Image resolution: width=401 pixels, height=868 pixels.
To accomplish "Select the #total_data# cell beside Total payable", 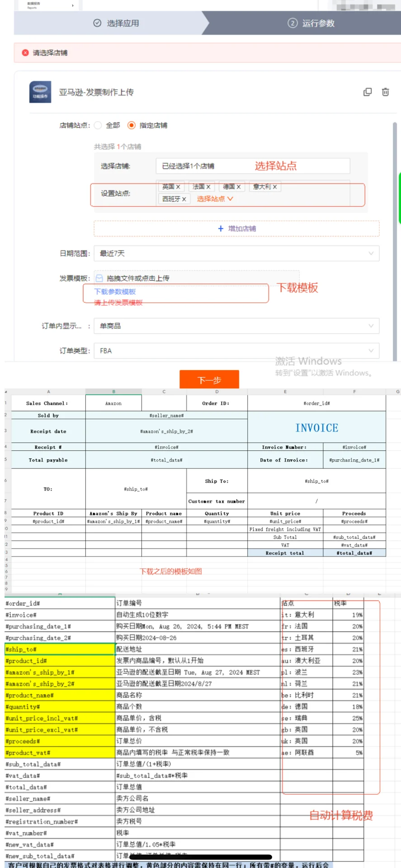I will point(166,460).
